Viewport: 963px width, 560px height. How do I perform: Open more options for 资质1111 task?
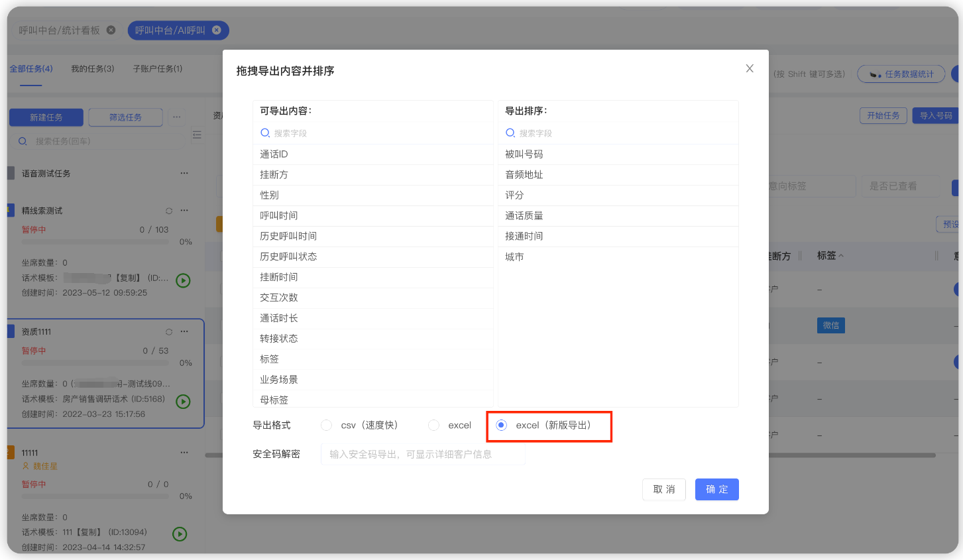click(184, 331)
